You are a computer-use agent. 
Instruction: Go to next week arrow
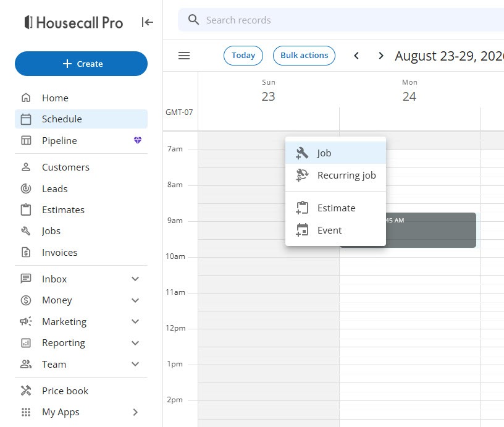click(381, 56)
